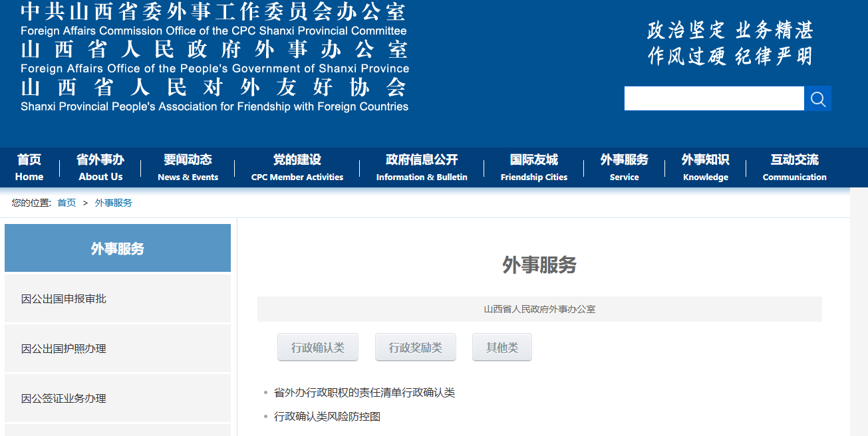The height and width of the screenshot is (436, 868).
Task: Visit 国际友城 Friendship Cities menu
Action: point(534,167)
